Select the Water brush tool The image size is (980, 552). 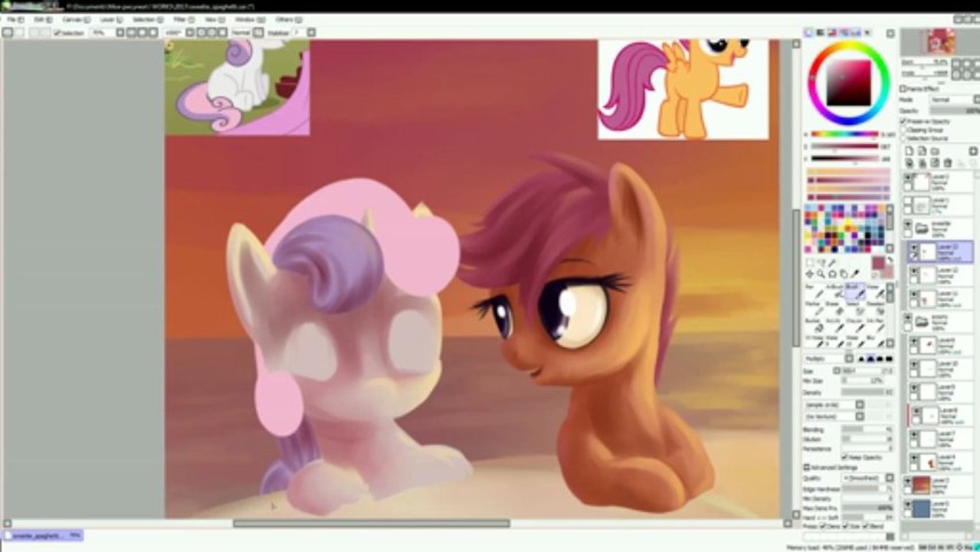pos(876,291)
